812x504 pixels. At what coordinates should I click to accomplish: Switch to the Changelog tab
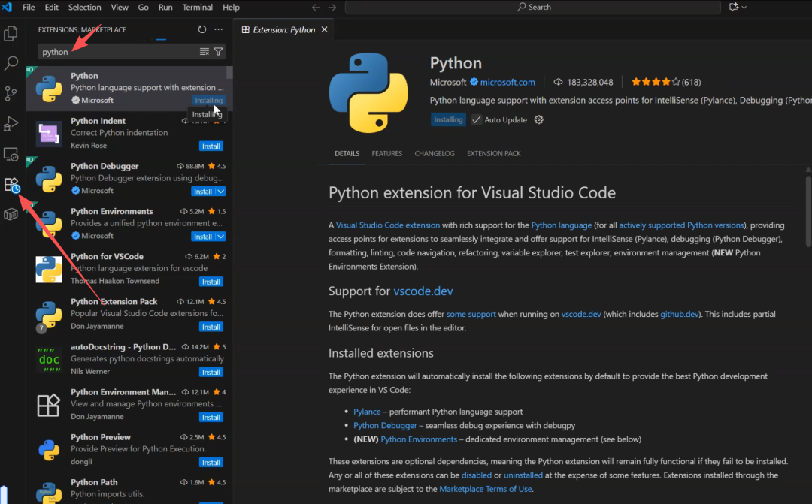pyautogui.click(x=435, y=154)
